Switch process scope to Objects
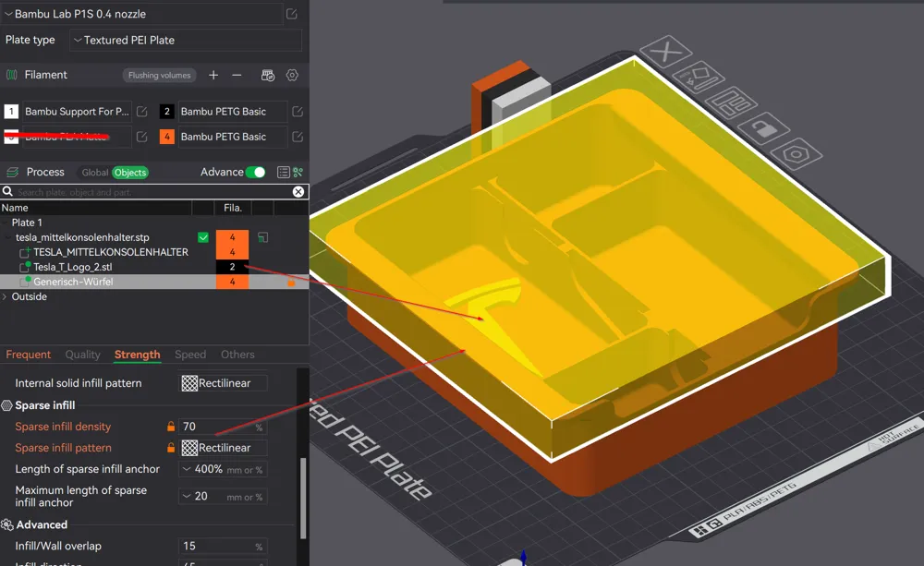This screenshot has width=924, height=566. point(130,173)
